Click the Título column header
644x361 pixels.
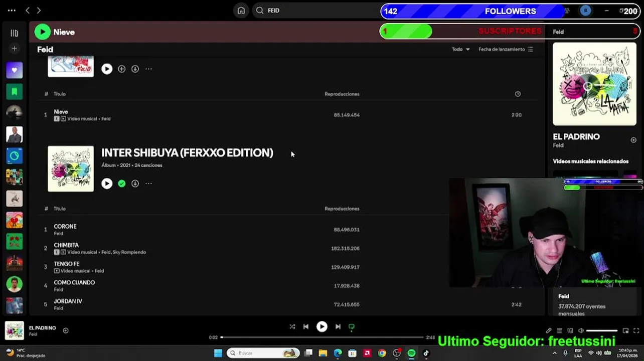point(60,94)
